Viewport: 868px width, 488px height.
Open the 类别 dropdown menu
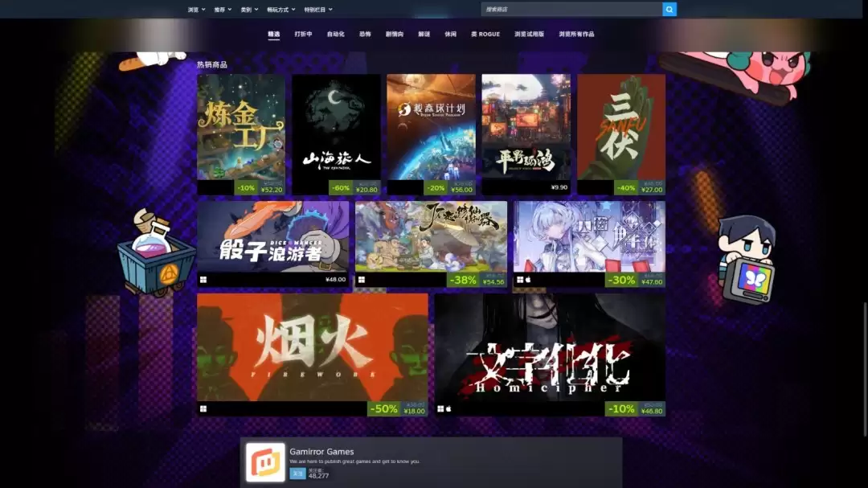click(246, 9)
